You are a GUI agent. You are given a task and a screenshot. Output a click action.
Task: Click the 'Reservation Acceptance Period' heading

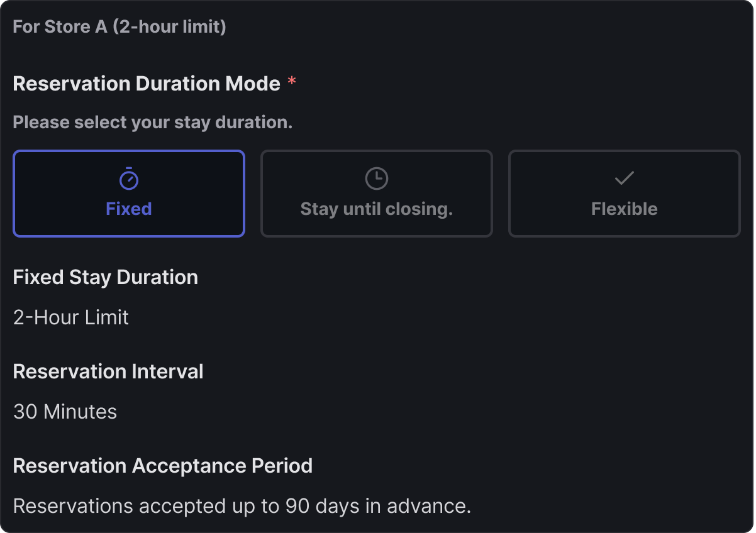pos(163,466)
